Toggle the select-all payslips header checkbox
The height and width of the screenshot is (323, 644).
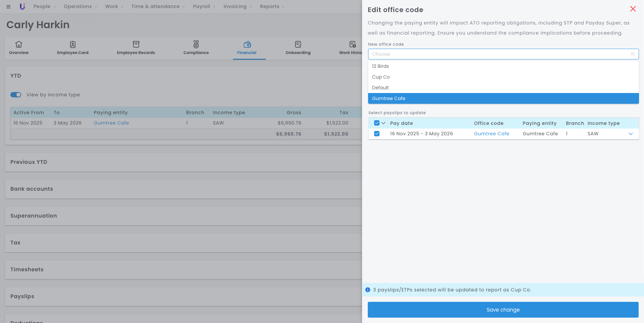377,123
